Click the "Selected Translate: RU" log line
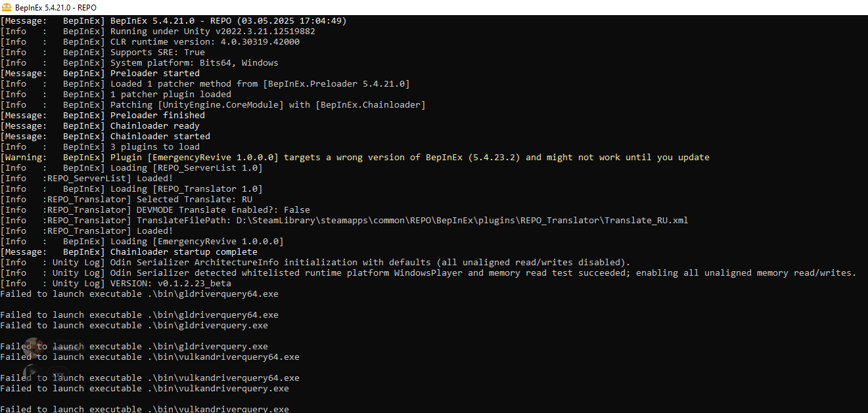Screen dimensions: 868x413 tap(194, 200)
